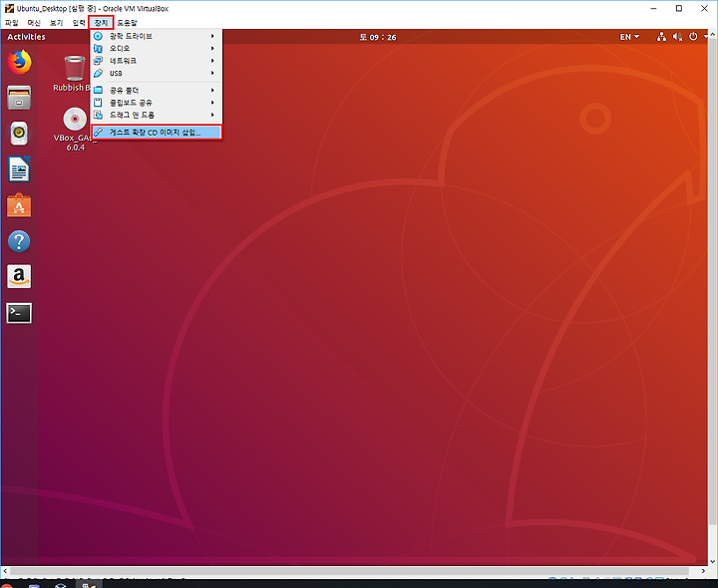
Task: Click the shared clipboard menu icon
Action: click(x=98, y=103)
